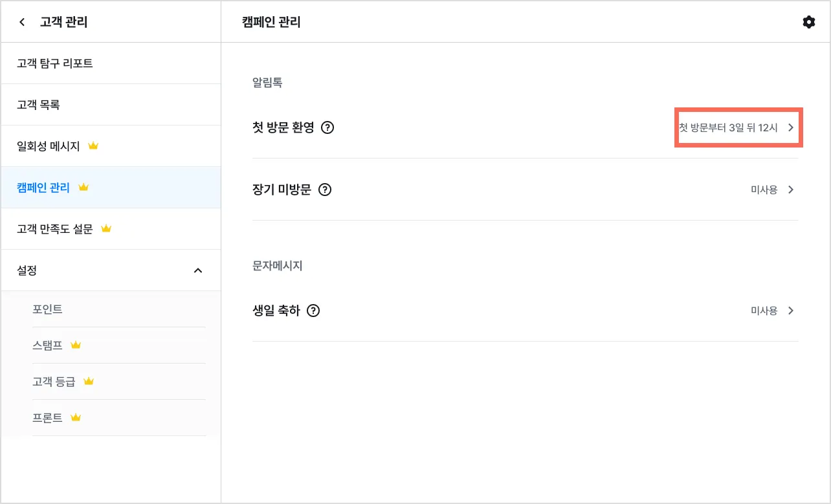Click help icon next to 첫 방문 환영
This screenshot has width=831, height=504.
(x=327, y=127)
